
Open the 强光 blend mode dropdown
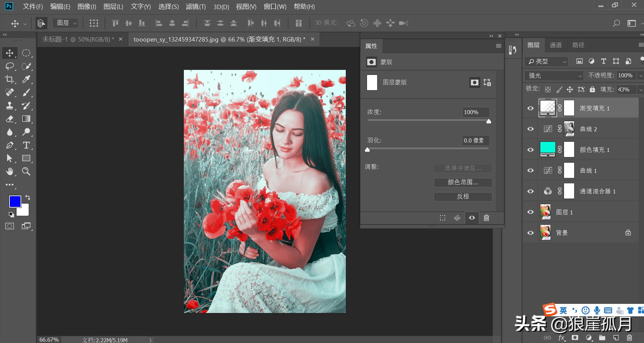point(554,76)
